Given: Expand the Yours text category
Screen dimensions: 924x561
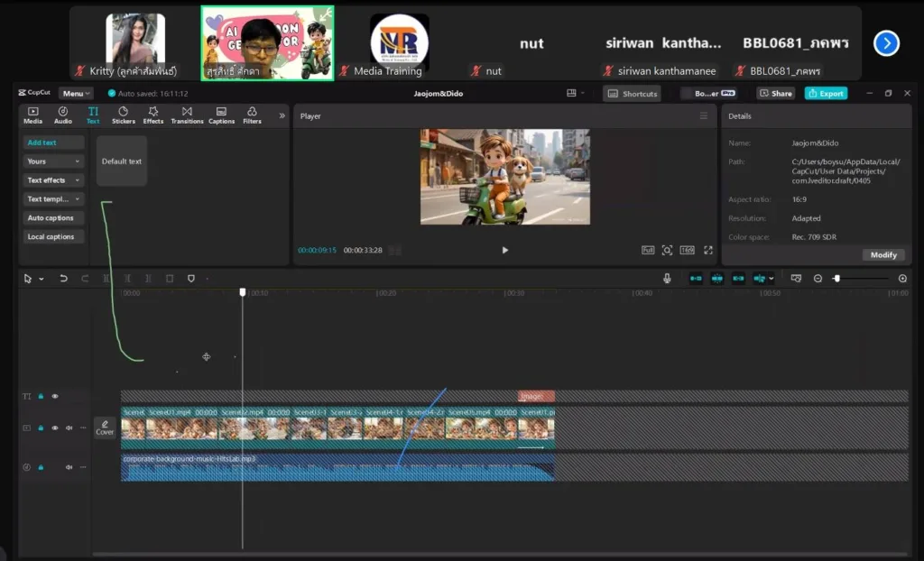Looking at the screenshot, I should coord(53,161).
